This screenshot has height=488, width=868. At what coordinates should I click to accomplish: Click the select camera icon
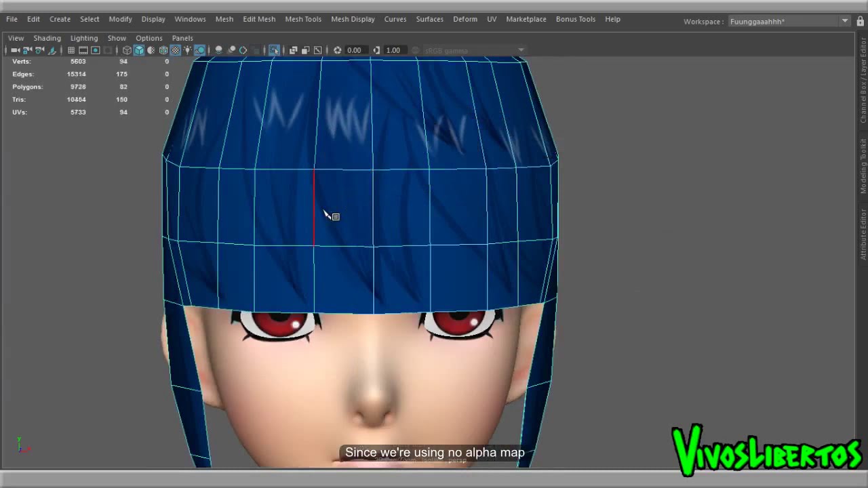tap(15, 50)
